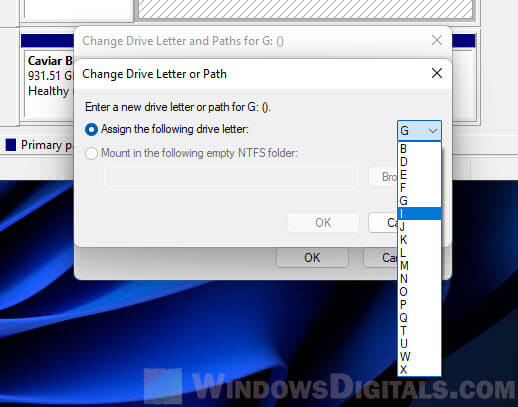Close the Change Drive Letter and Paths for G: dialog
The width and height of the screenshot is (518, 407).
[x=437, y=40]
